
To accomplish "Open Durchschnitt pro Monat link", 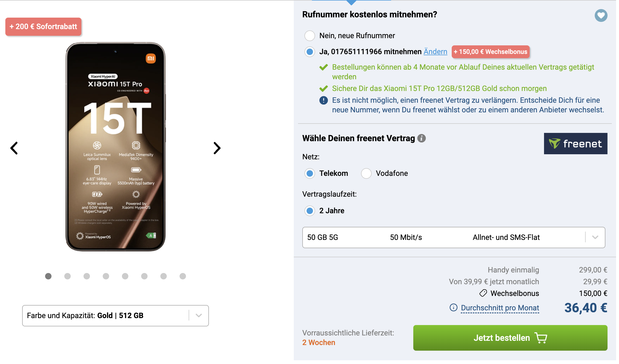I will [500, 308].
